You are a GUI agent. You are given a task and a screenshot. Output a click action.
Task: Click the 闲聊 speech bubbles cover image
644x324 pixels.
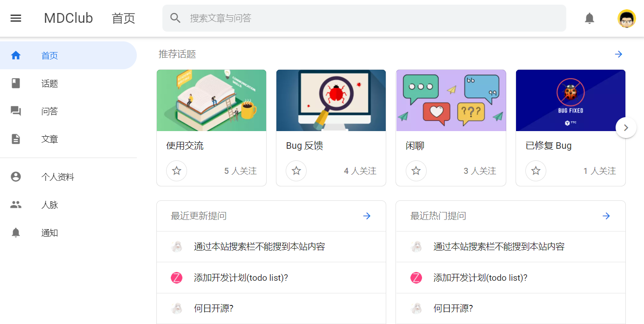pyautogui.click(x=451, y=100)
